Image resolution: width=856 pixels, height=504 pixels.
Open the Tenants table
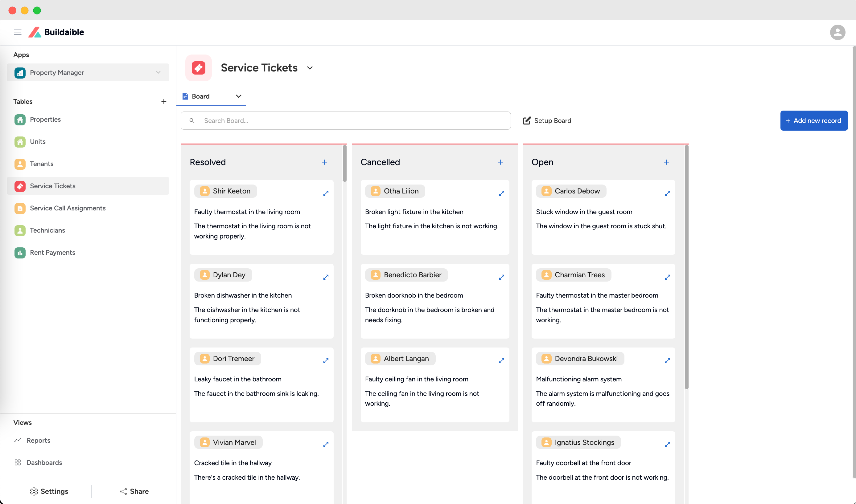pyautogui.click(x=88, y=164)
